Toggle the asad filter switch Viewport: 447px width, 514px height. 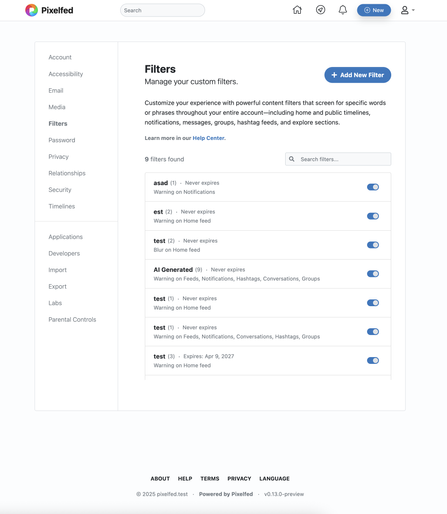pyautogui.click(x=373, y=187)
